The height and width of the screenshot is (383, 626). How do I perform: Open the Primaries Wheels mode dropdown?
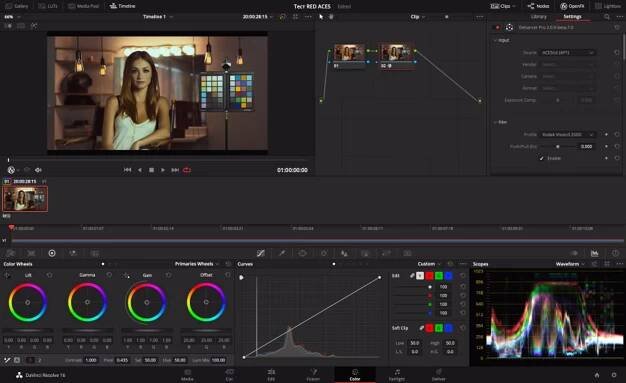(197, 264)
